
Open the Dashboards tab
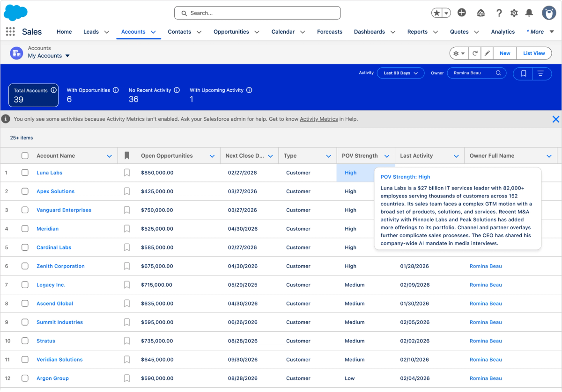pyautogui.click(x=370, y=32)
